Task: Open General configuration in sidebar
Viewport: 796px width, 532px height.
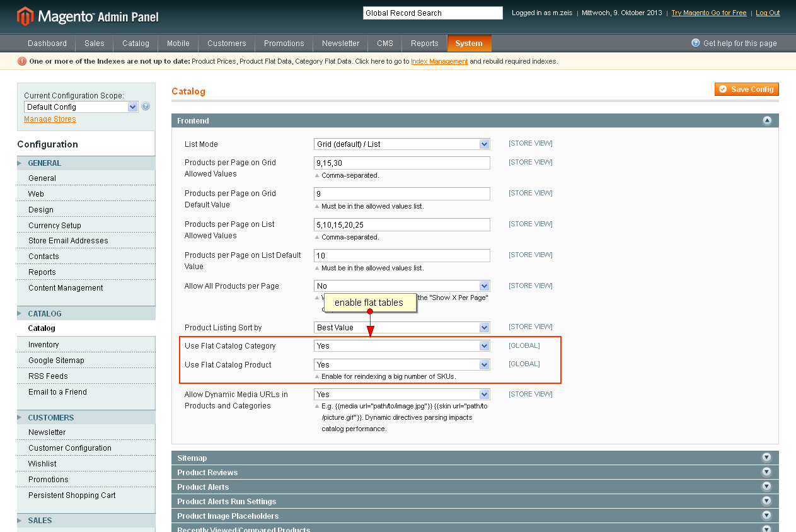Action: (x=86, y=178)
